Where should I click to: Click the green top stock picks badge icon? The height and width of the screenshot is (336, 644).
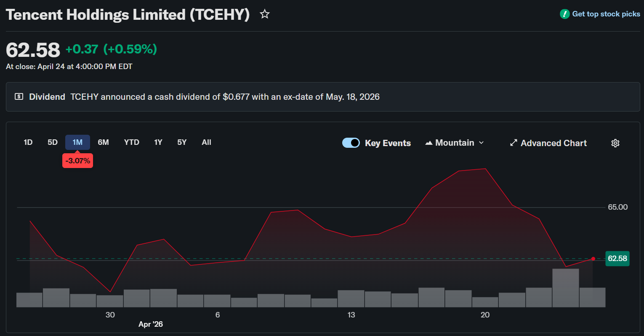tap(564, 14)
